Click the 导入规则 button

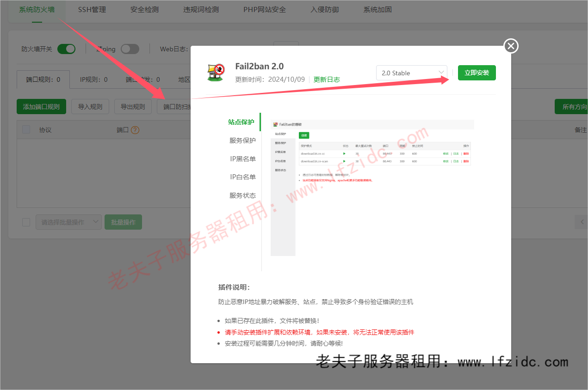click(x=90, y=107)
